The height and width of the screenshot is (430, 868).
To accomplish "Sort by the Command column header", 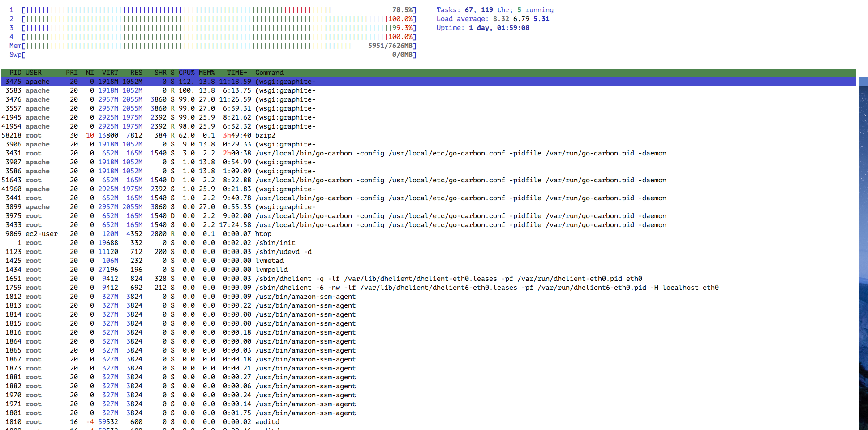I will [x=269, y=72].
